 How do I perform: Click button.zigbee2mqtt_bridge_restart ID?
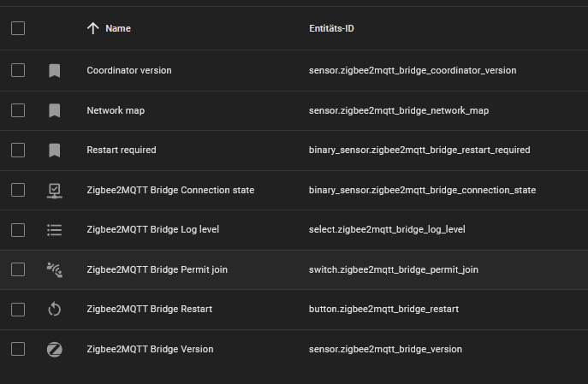[383, 309]
